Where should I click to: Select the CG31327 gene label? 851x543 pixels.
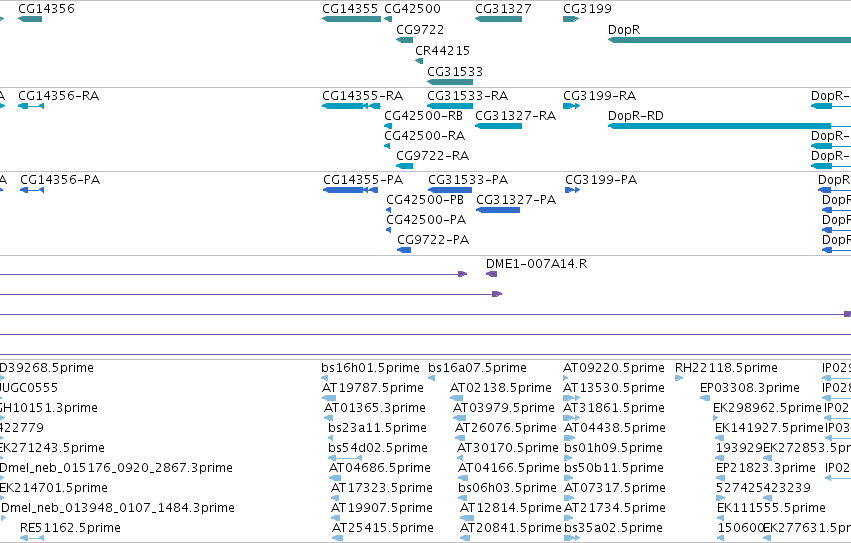503,9
